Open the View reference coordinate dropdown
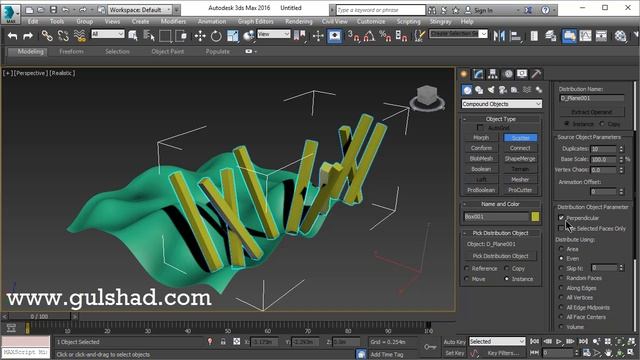This screenshot has height=360, width=640. coord(273,34)
